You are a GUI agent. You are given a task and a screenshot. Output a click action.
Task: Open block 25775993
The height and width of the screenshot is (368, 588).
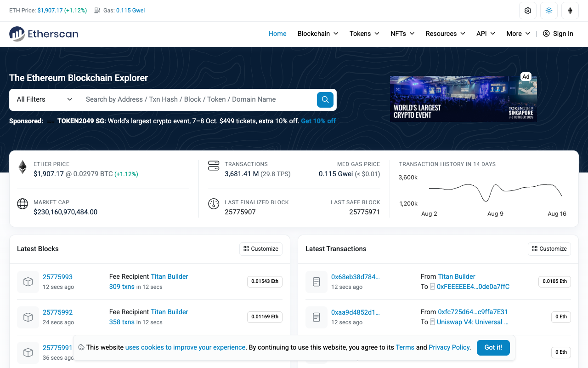(57, 277)
